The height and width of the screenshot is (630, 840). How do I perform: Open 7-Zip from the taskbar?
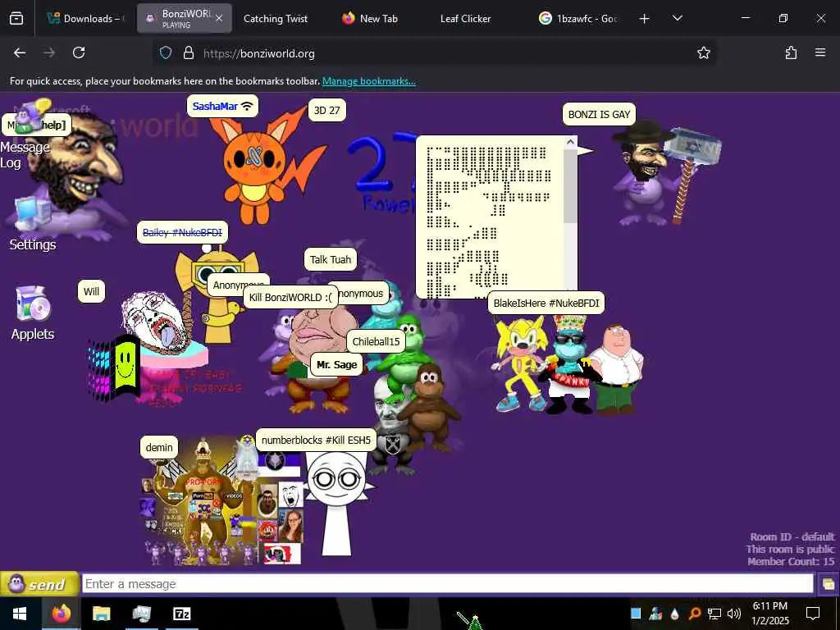point(181,614)
